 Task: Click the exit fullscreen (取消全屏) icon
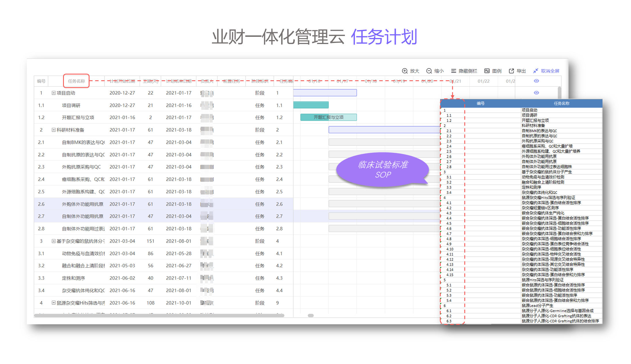[535, 71]
